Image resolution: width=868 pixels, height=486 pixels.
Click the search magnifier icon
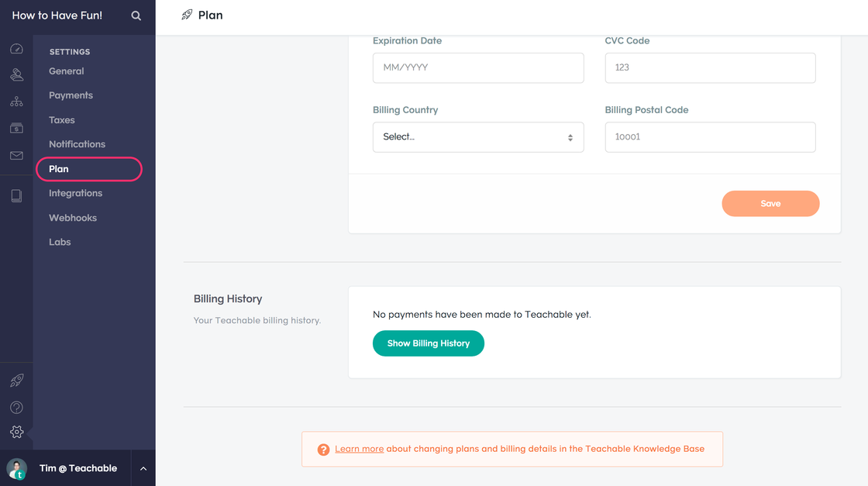point(136,16)
